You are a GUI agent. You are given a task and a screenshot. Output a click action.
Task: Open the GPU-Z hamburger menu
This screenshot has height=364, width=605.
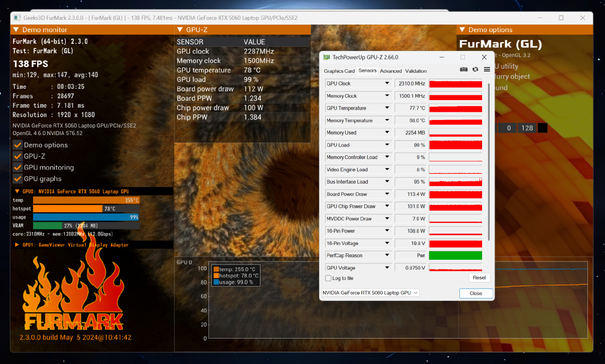pyautogui.click(x=487, y=69)
